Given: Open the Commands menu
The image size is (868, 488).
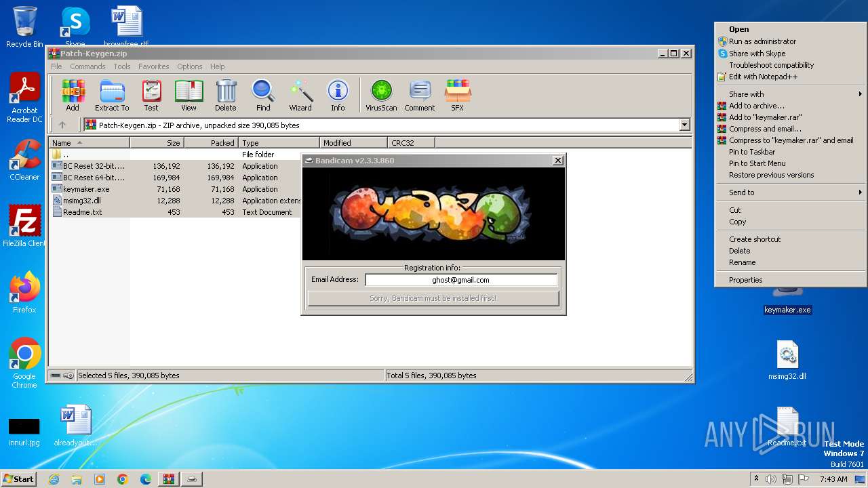Looking at the screenshot, I should [x=87, y=66].
